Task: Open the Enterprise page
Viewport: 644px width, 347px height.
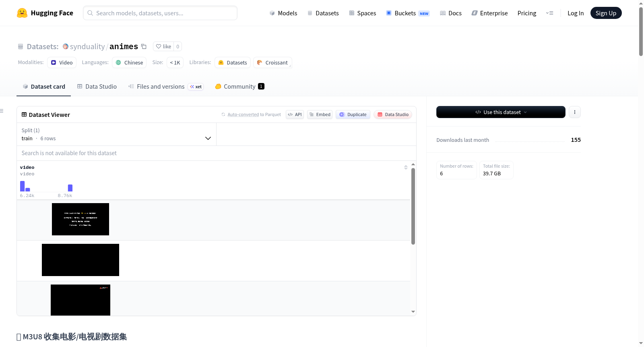Action: click(x=489, y=13)
